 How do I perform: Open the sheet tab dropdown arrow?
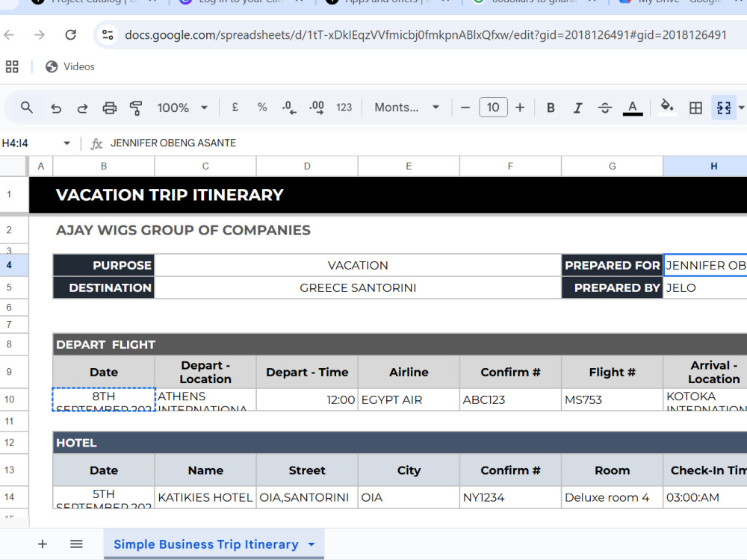click(x=311, y=544)
